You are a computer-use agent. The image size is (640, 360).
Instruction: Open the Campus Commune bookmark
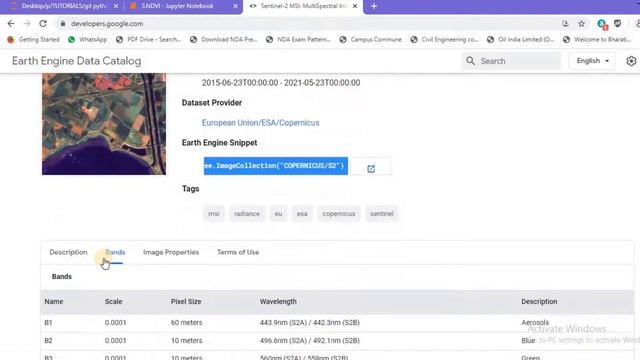[x=371, y=40]
